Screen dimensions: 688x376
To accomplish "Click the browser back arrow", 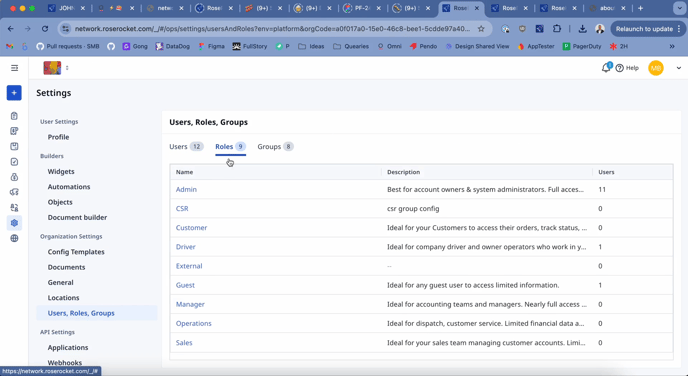I will coord(11,29).
